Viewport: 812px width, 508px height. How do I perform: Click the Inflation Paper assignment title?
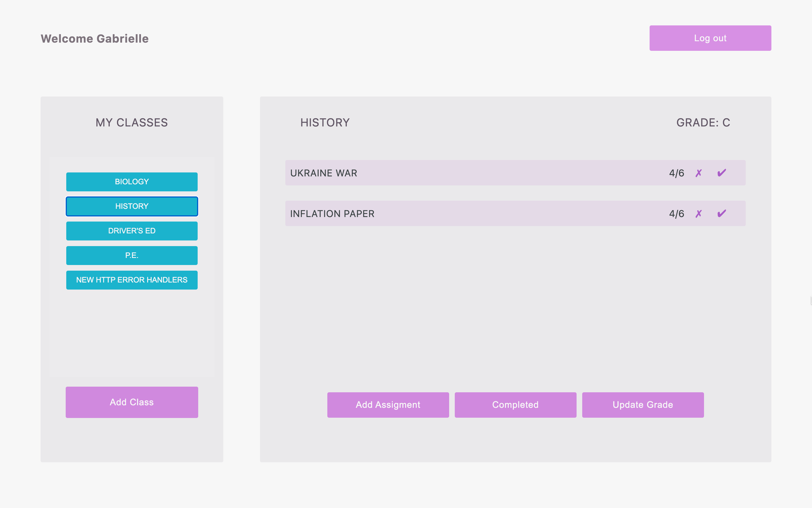(332, 214)
